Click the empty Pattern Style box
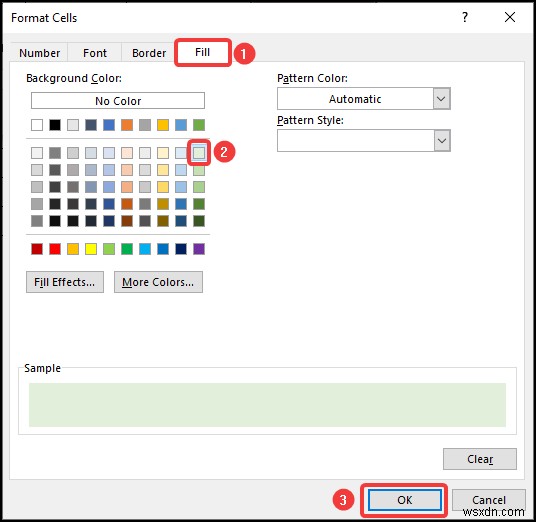Image resolution: width=536 pixels, height=522 pixels. click(356, 140)
